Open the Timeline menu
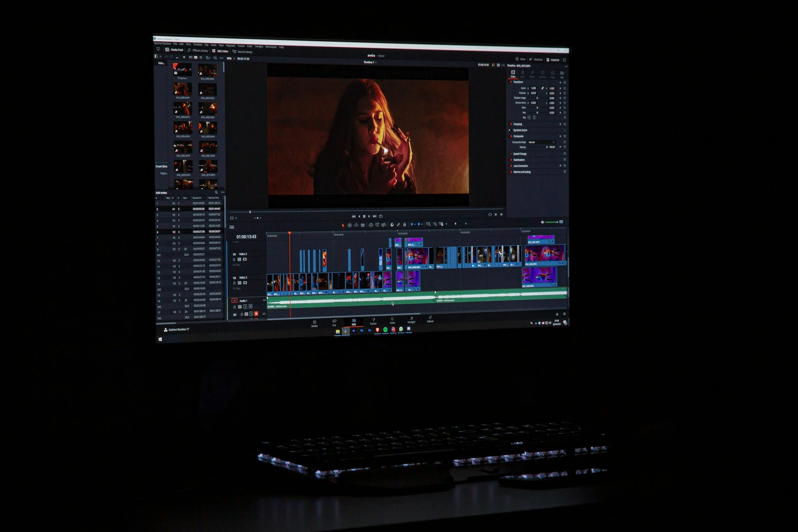 tap(198, 44)
